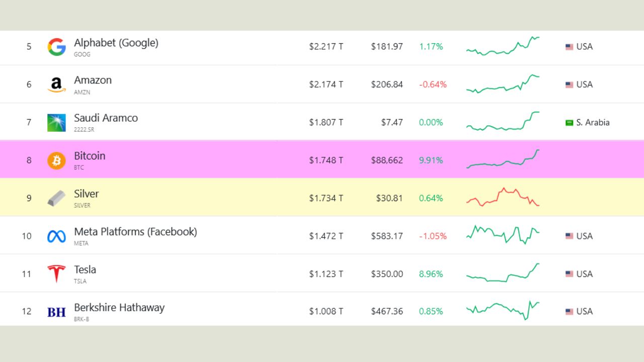The image size is (644, 362).
Task: Open the Bitcoin asset link
Action: [90, 156]
